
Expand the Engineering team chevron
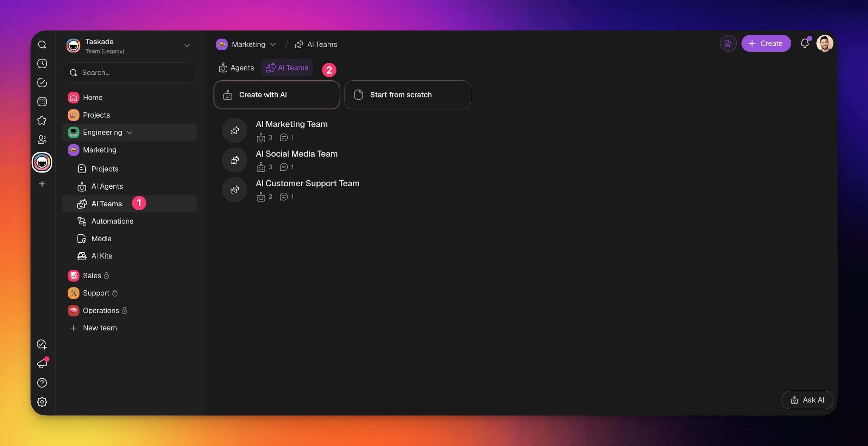coord(130,132)
